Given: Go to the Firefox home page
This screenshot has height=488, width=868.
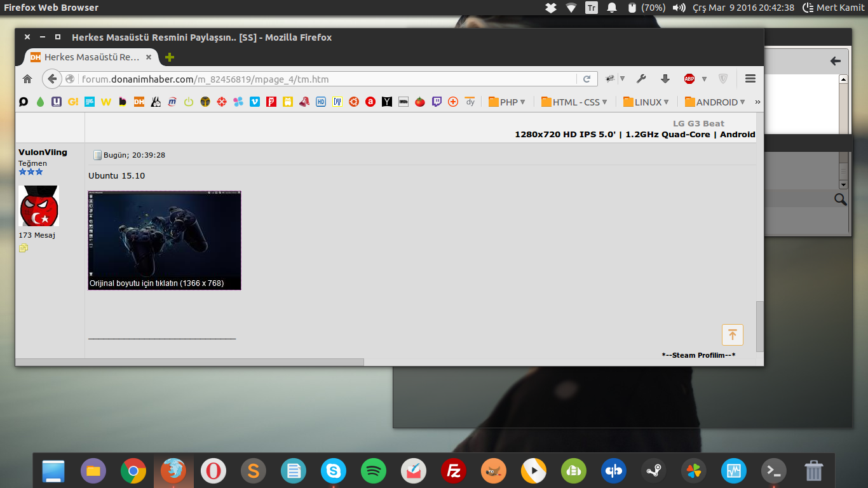Looking at the screenshot, I should click(x=27, y=79).
